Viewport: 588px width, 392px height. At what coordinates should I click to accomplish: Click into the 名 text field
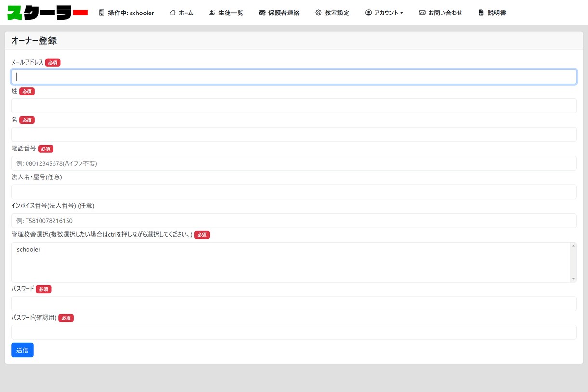coord(294,135)
